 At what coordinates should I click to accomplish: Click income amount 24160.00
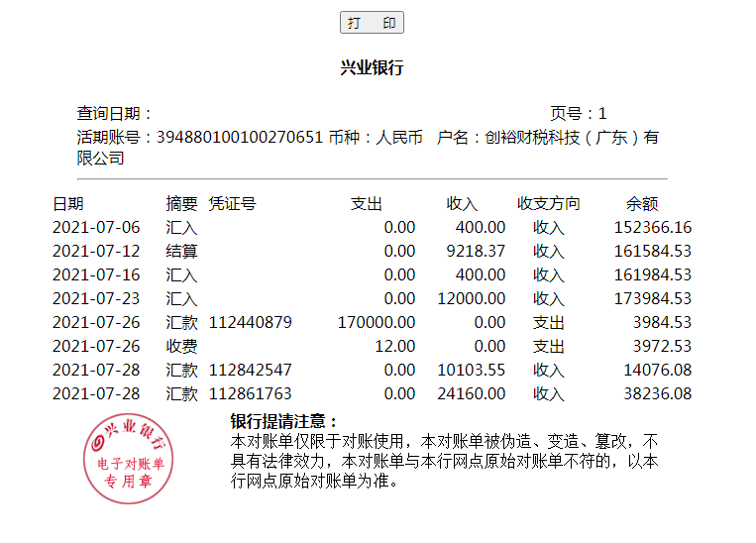[471, 393]
